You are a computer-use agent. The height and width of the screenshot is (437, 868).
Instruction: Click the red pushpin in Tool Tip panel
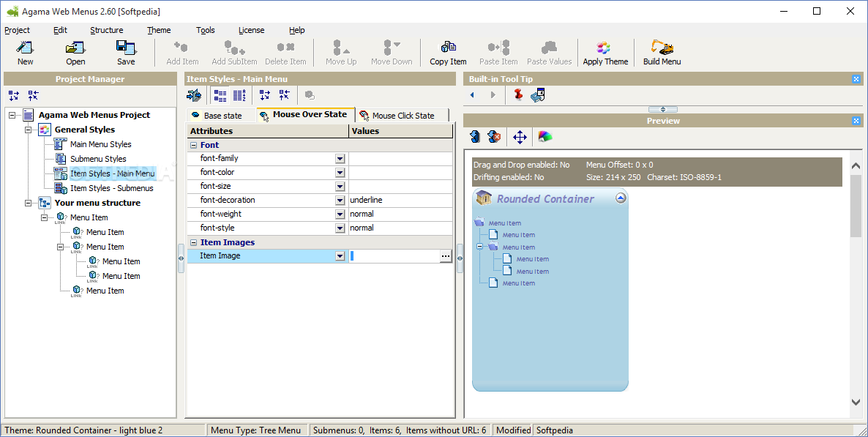(x=518, y=95)
